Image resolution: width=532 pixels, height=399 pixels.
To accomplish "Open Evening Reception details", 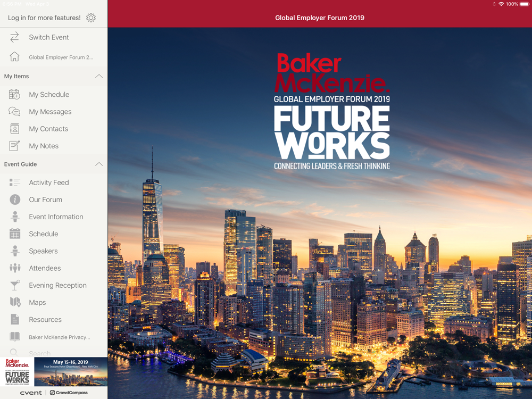I will click(x=54, y=285).
